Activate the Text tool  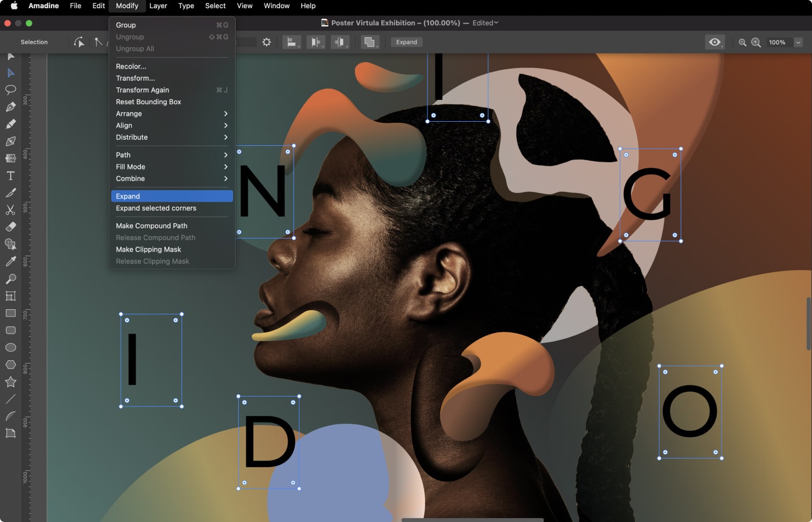[10, 175]
